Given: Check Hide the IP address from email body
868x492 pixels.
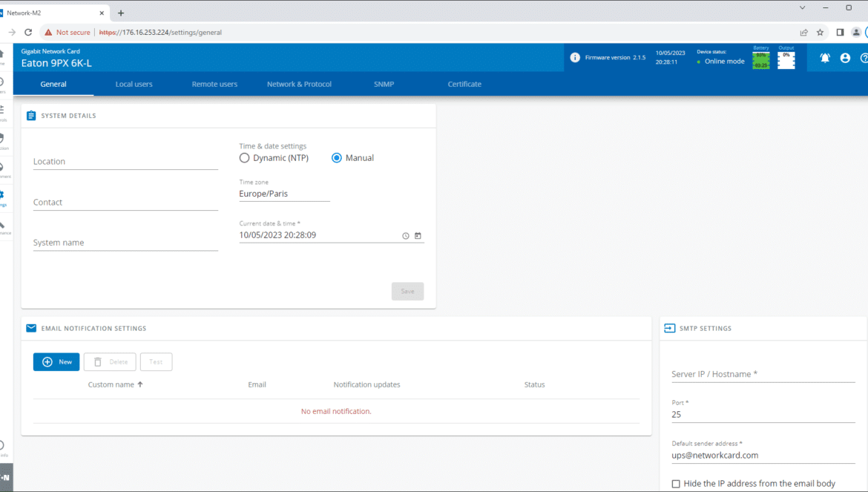Looking at the screenshot, I should click(x=676, y=484).
